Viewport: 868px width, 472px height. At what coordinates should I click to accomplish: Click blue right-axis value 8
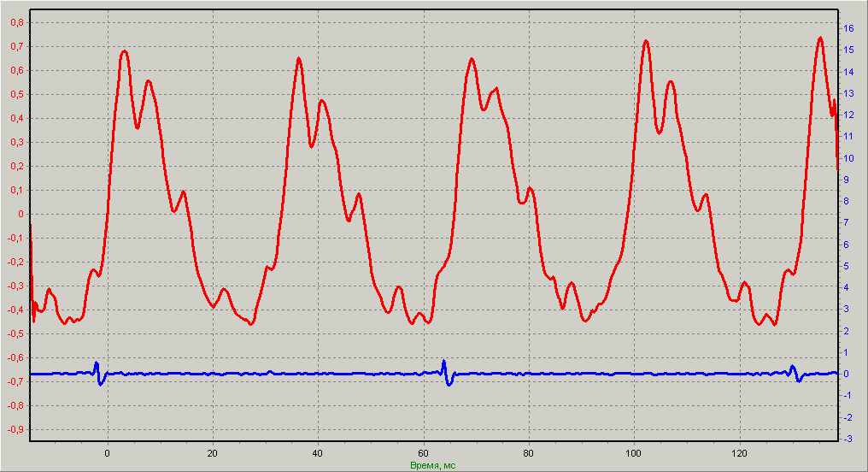click(x=847, y=201)
